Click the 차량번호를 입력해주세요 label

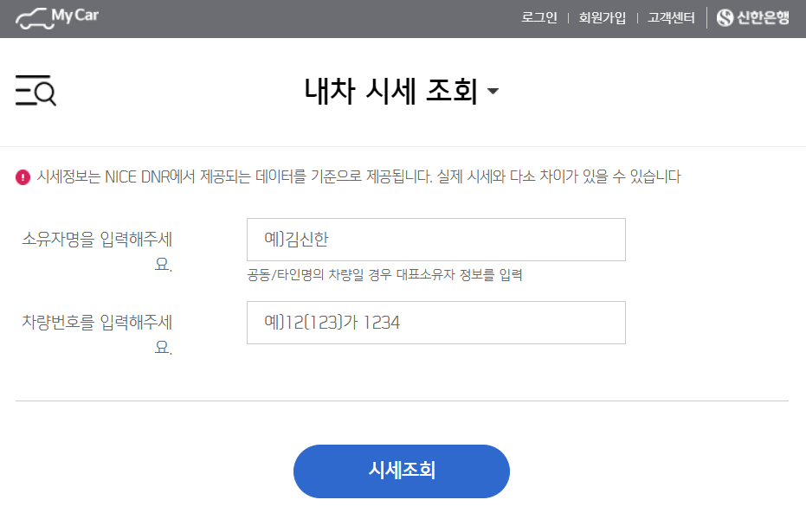(x=97, y=334)
